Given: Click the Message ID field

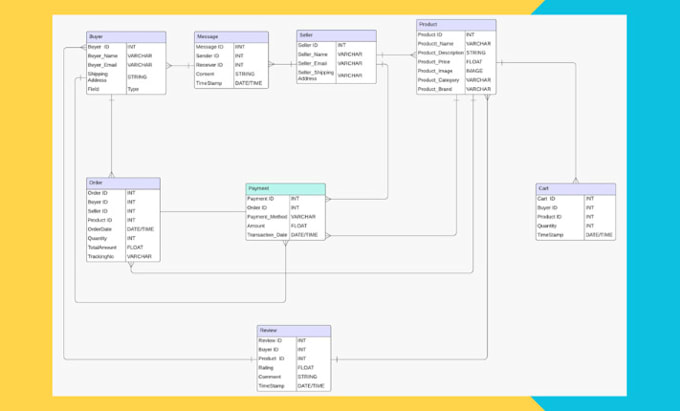Looking at the screenshot, I should (209, 47).
